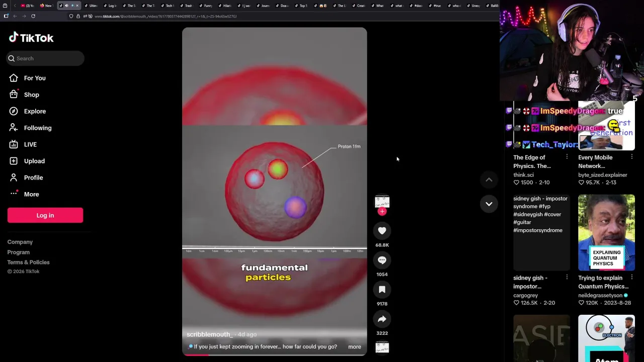The height and width of the screenshot is (362, 644).
Task: Close the active TikTok tab
Action: pyautogui.click(x=77, y=6)
